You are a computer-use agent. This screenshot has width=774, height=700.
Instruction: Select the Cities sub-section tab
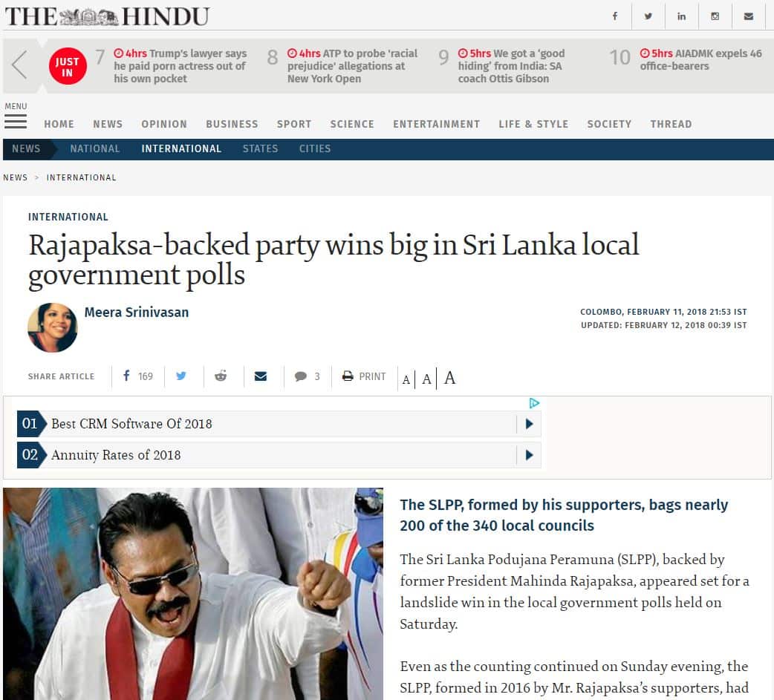click(x=315, y=149)
